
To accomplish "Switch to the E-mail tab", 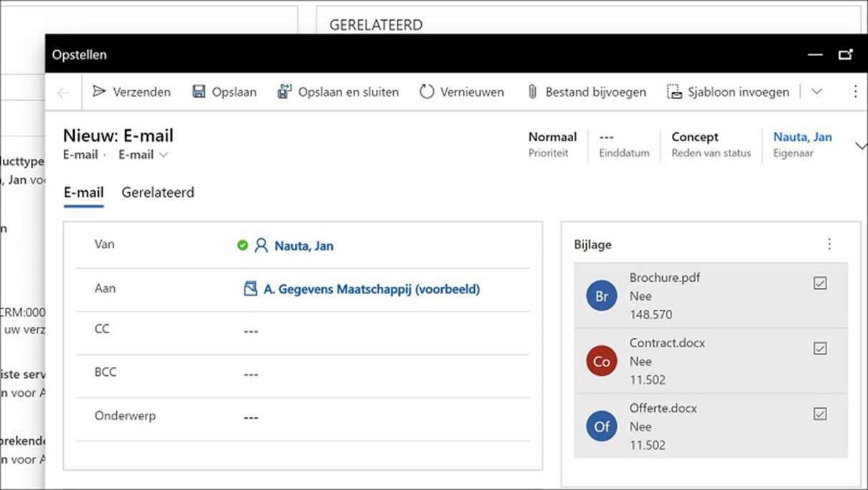I will point(83,192).
